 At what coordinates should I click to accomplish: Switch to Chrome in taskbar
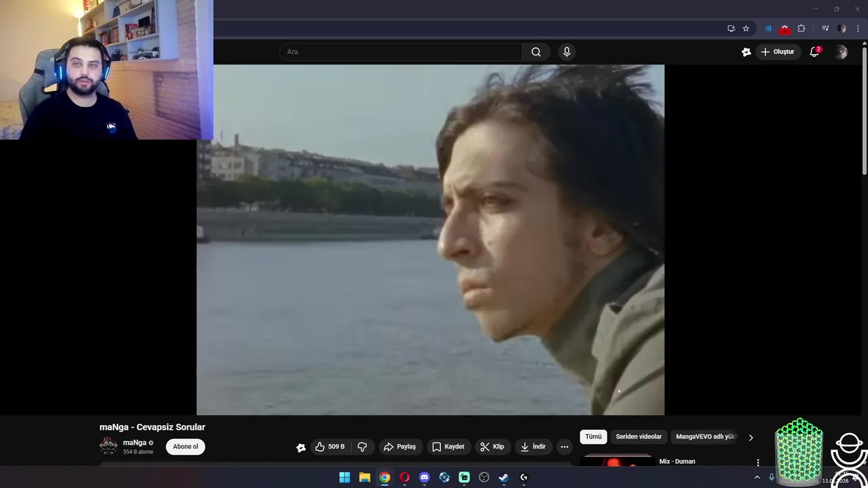coord(384,477)
